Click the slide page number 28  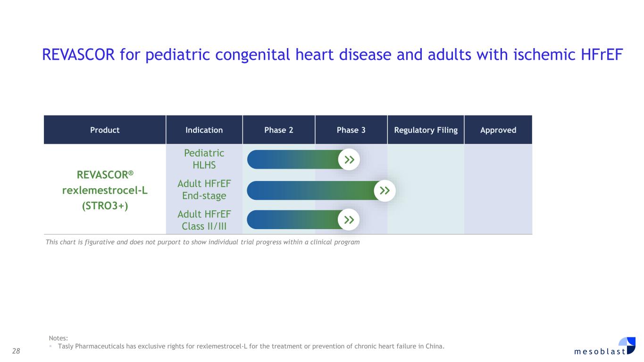[x=17, y=351]
